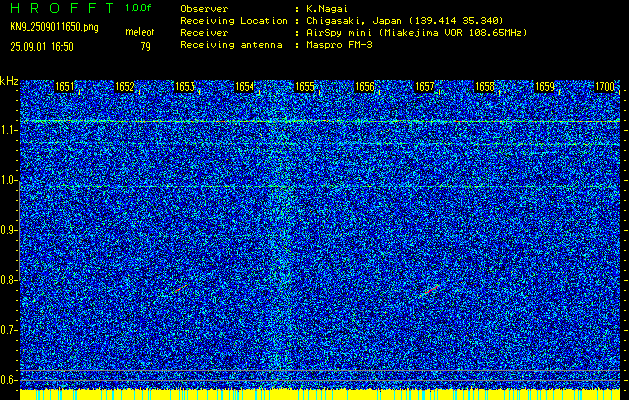Image resolution: width=629 pixels, height=400 pixels.
Task: Click the kHz axis unit label
Action: (x=9, y=81)
